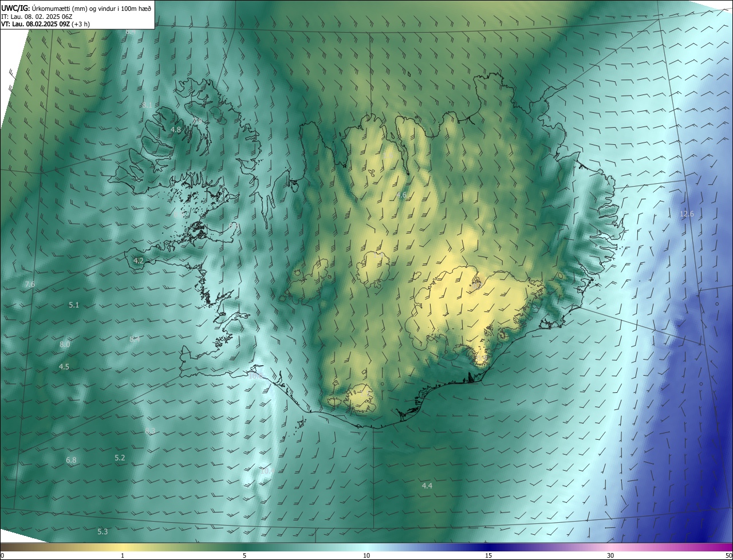Image resolution: width=733 pixels, height=560 pixels.
Task: Click the 5.2 value label
Action: 120,458
